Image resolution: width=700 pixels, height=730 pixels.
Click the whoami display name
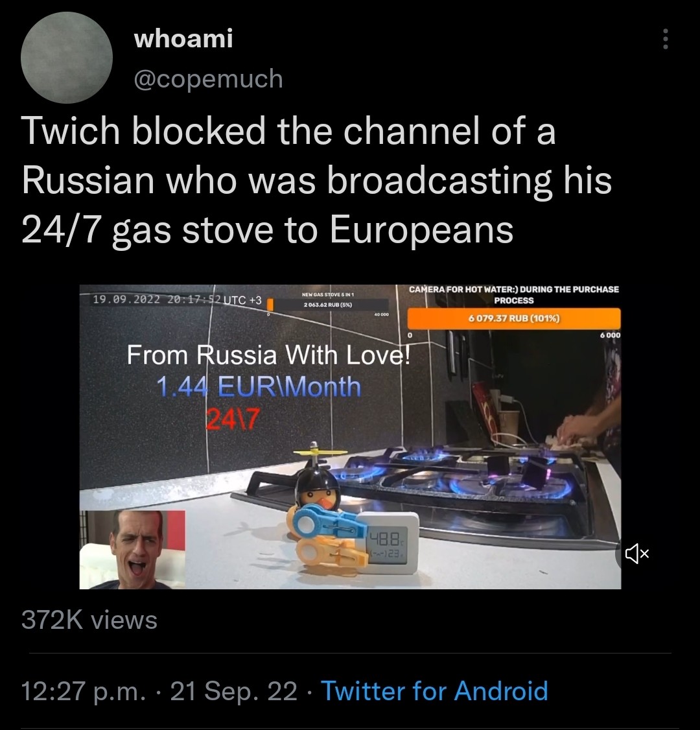183,39
